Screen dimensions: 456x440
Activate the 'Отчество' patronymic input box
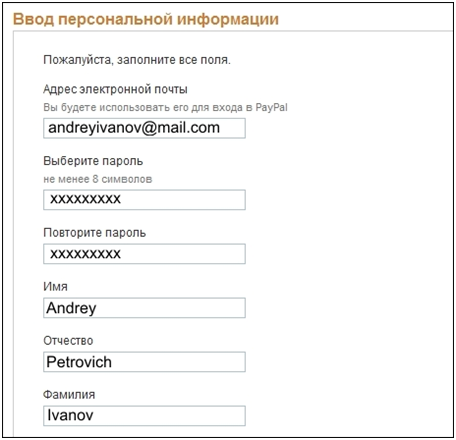(x=144, y=362)
